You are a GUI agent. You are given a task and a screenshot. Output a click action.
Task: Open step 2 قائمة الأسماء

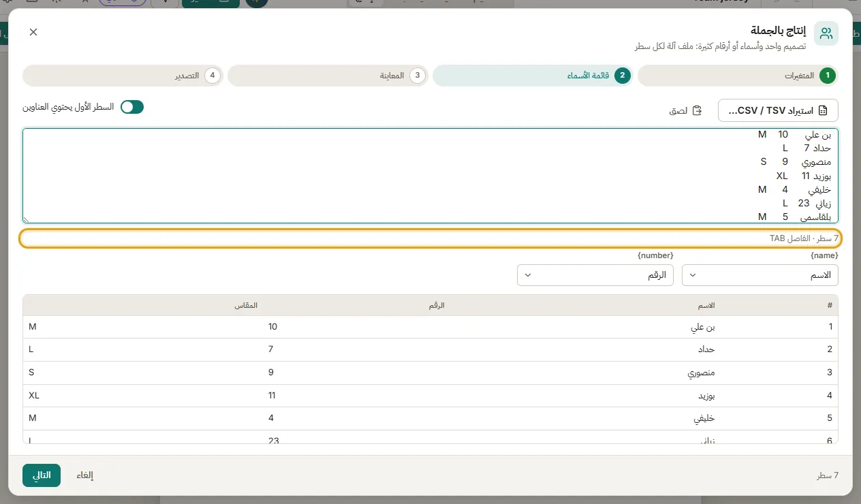533,76
